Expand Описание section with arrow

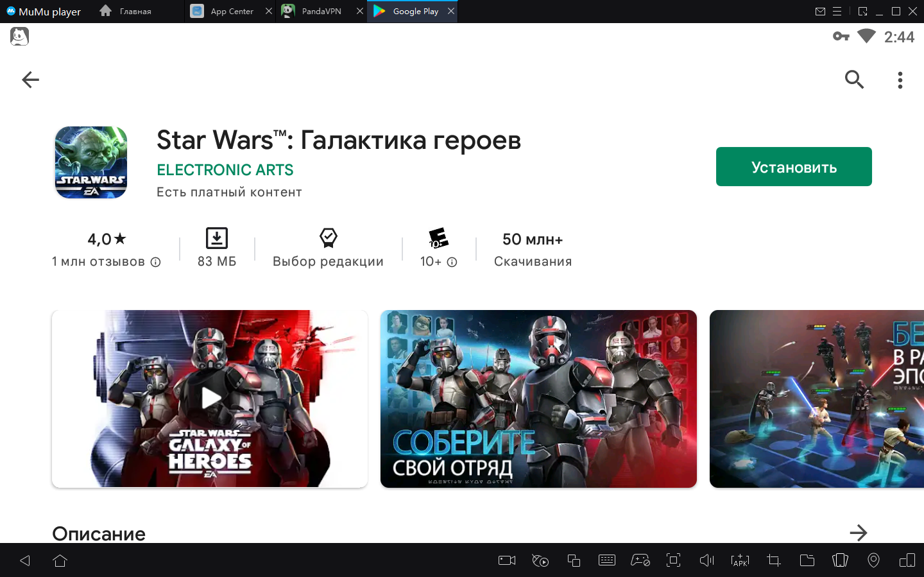point(858,533)
